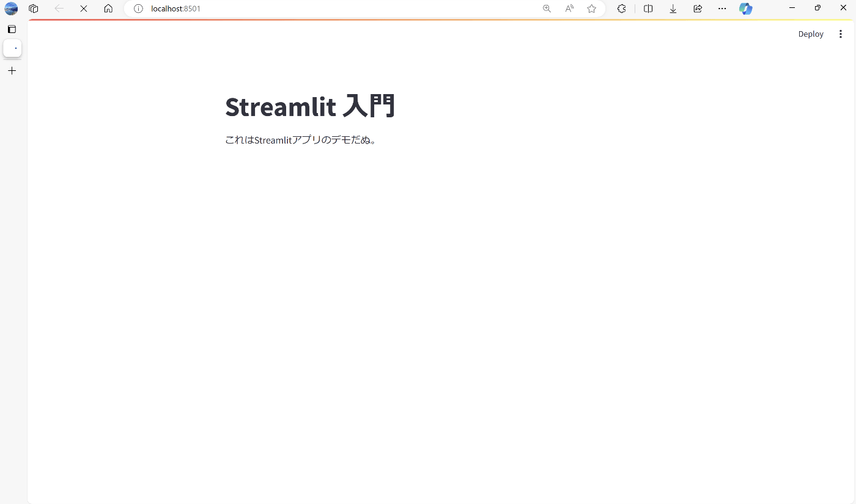Open Edge settings and more menu
This screenshot has height=504, width=856.
[x=722, y=9]
